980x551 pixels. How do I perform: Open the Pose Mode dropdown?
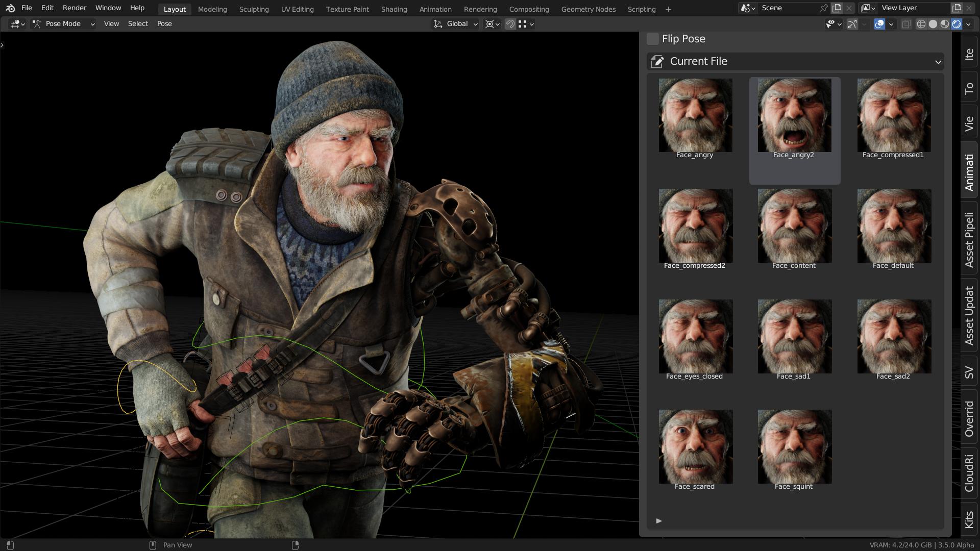pos(63,24)
